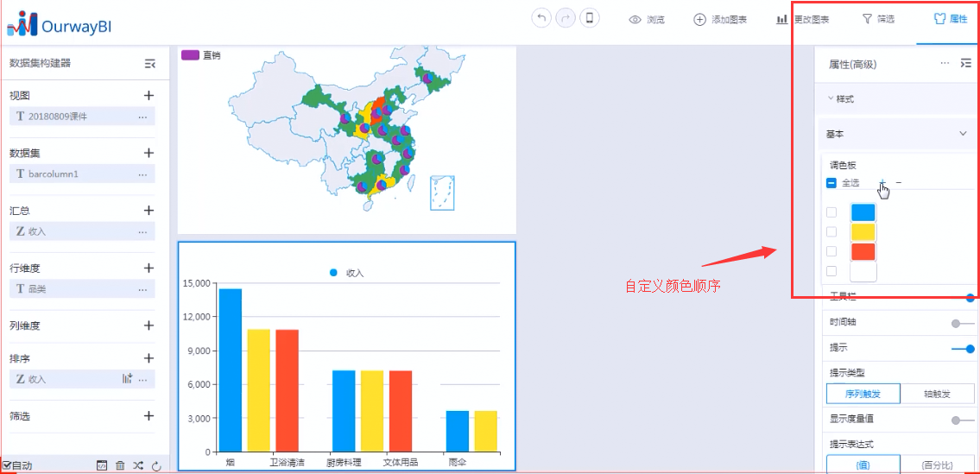Viewport: 980px width, 474px height.
Task: Check the 全选 select-all checkbox
Action: click(x=831, y=183)
